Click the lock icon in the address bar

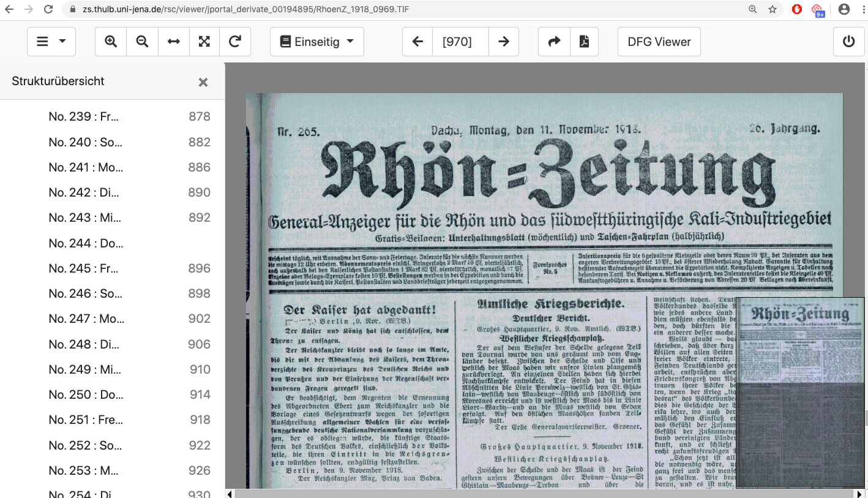click(x=73, y=9)
